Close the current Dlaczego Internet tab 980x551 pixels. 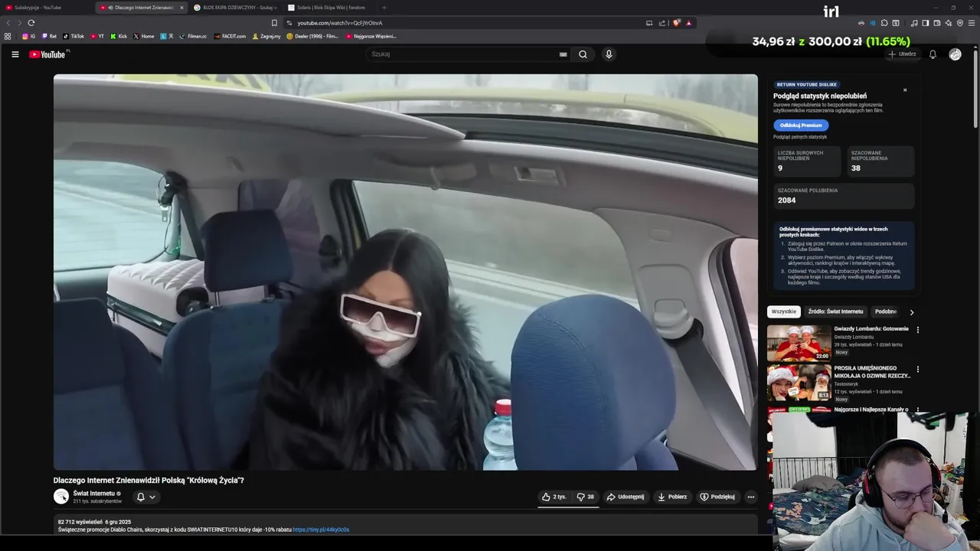181,8
